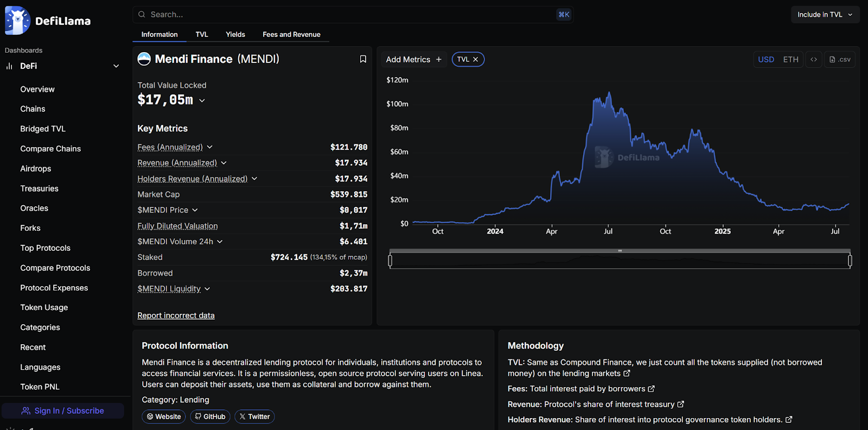The image size is (868, 430).
Task: Open Overview in sidebar
Action: pyautogui.click(x=37, y=89)
